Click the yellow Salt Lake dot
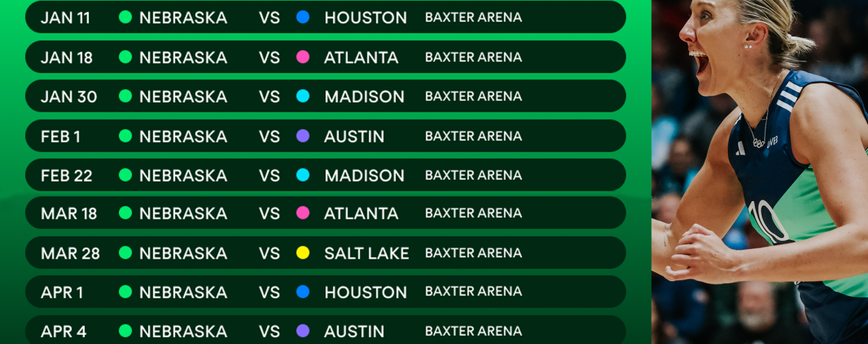This screenshot has width=868, height=344. point(303,253)
